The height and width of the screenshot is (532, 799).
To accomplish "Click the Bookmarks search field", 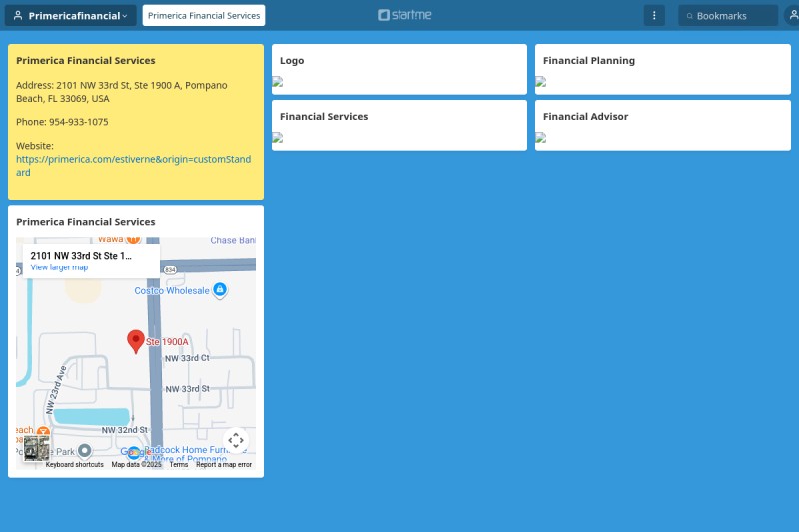I will click(728, 16).
